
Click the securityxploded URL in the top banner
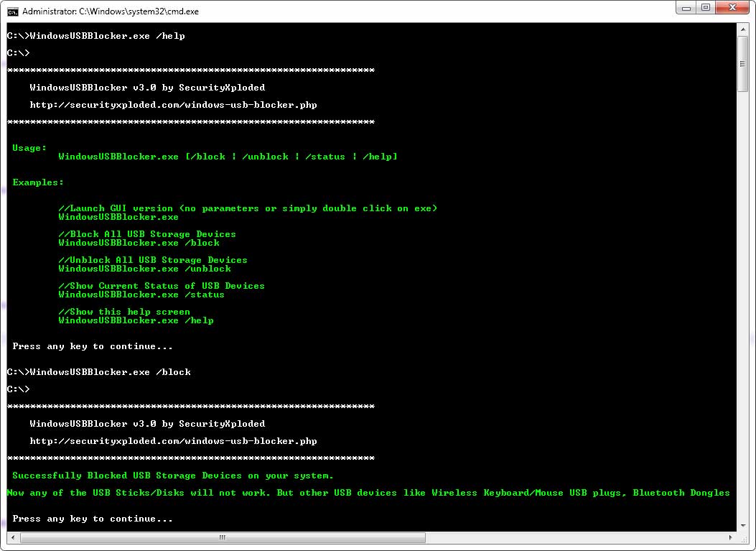173,105
